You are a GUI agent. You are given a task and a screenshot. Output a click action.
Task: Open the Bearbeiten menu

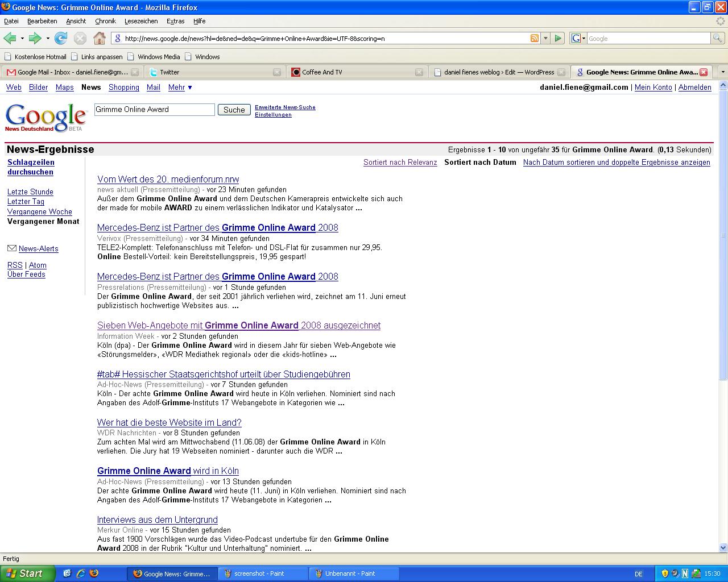tap(42, 21)
